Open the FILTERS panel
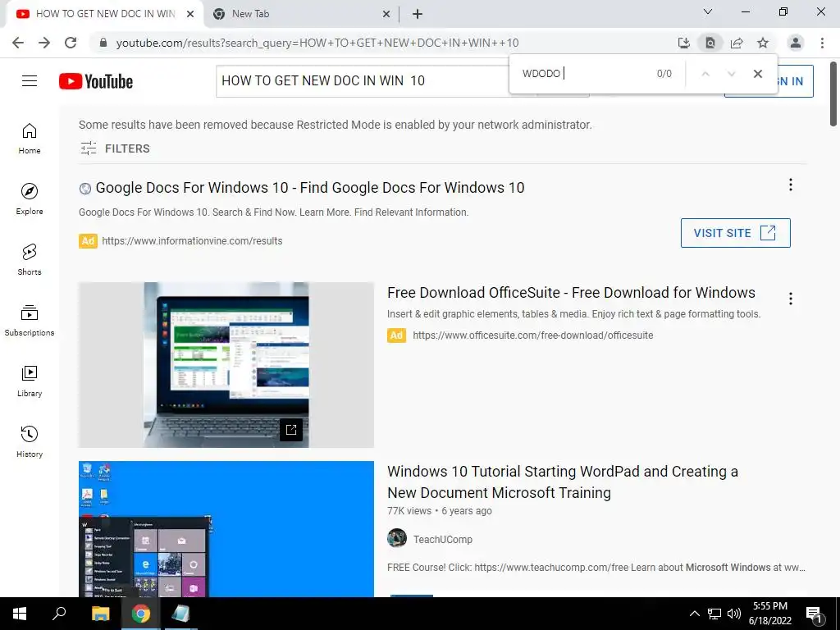This screenshot has height=630, width=840. [115, 148]
